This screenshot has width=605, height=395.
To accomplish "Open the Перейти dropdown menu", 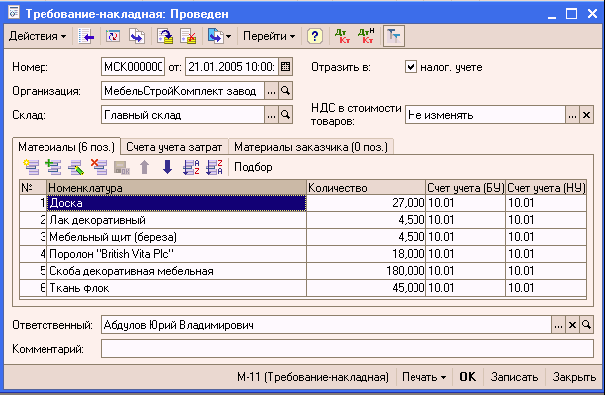I will pyautogui.click(x=269, y=36).
